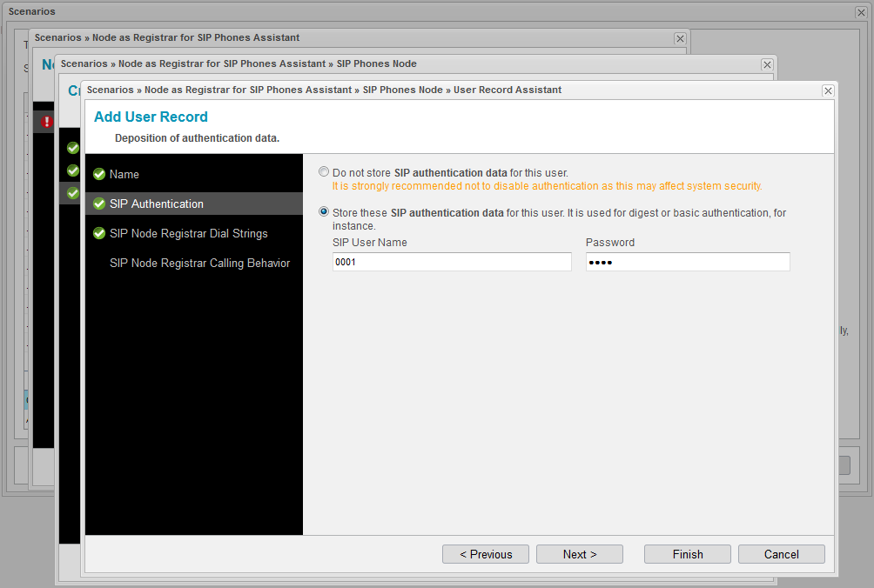
Task: Click Finish to complete the user record
Action: click(687, 554)
